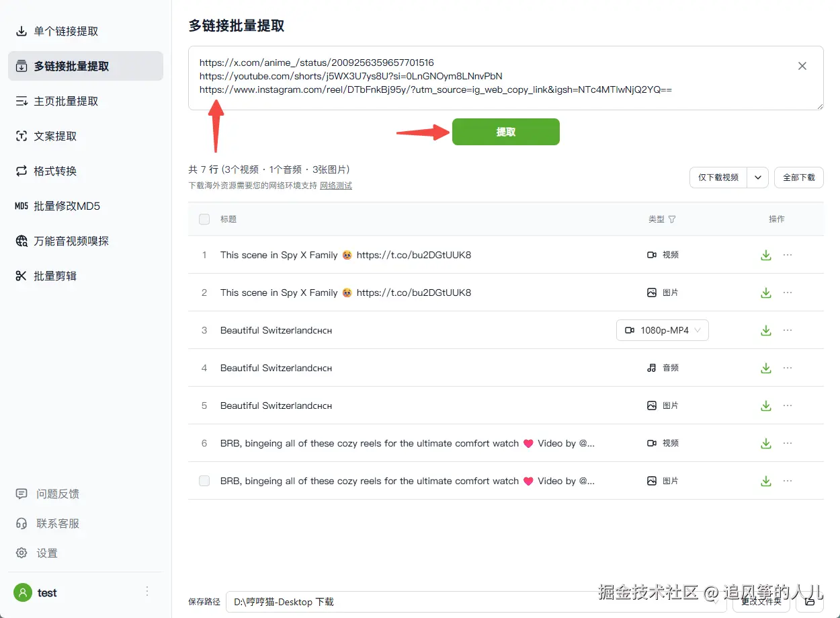Click row 3 title Beautiful Switzerland
The width and height of the screenshot is (840, 618).
276,330
